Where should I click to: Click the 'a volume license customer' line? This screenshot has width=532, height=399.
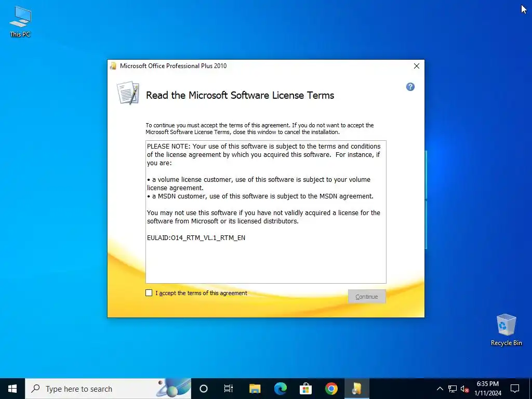click(259, 183)
